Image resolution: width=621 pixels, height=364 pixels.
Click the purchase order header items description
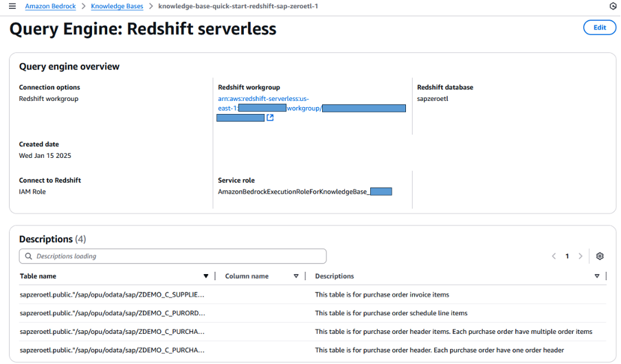453,332
